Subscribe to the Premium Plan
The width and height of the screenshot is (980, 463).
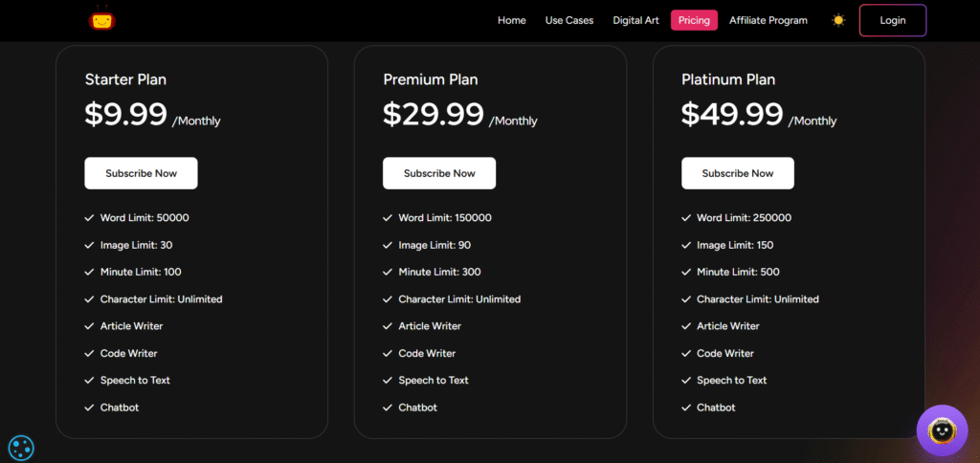(x=439, y=173)
